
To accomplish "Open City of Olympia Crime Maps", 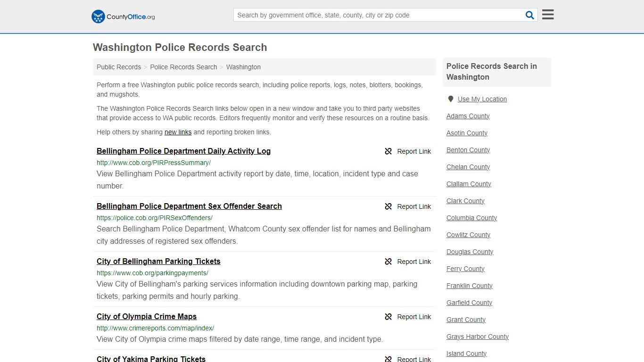I will tap(147, 316).
